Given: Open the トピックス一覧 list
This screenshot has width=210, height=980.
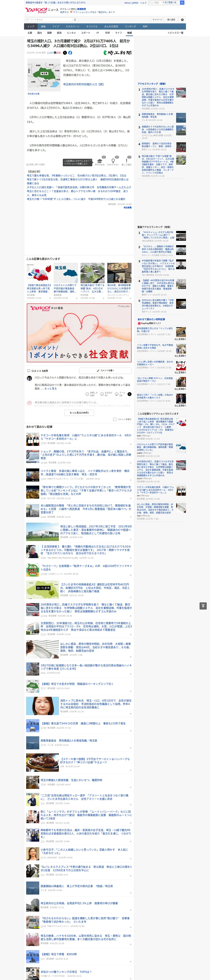Looking at the screenshot, I should pyautogui.click(x=175, y=33).
